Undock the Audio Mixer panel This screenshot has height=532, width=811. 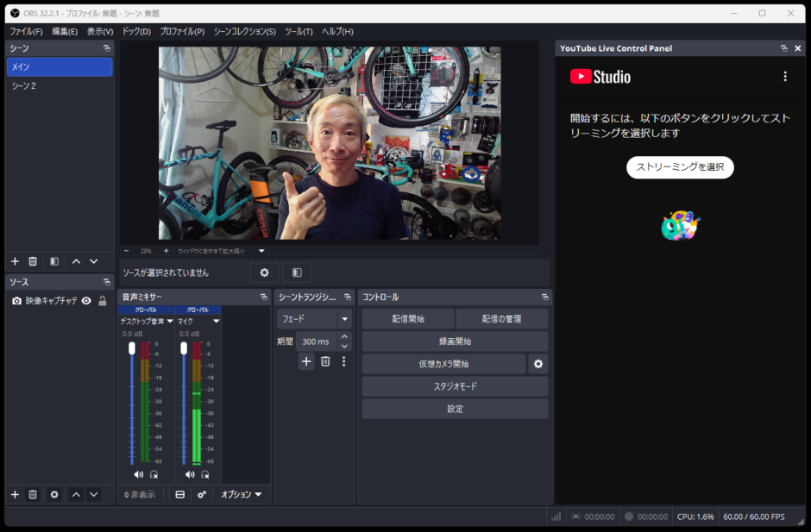point(264,297)
